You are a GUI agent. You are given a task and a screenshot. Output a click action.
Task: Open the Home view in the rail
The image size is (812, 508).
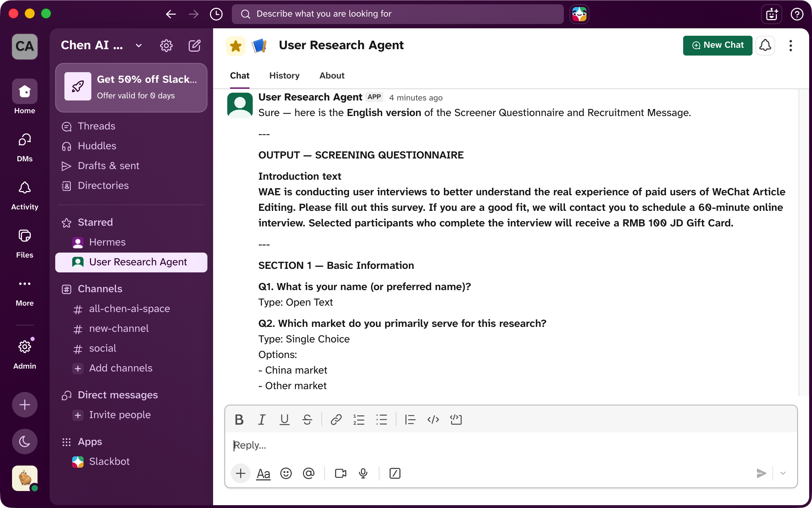click(25, 97)
